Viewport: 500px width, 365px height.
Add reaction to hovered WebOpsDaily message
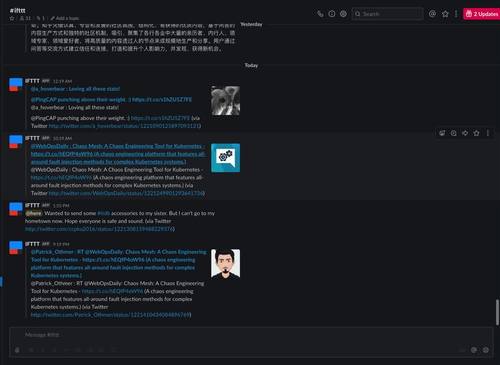pos(442,133)
